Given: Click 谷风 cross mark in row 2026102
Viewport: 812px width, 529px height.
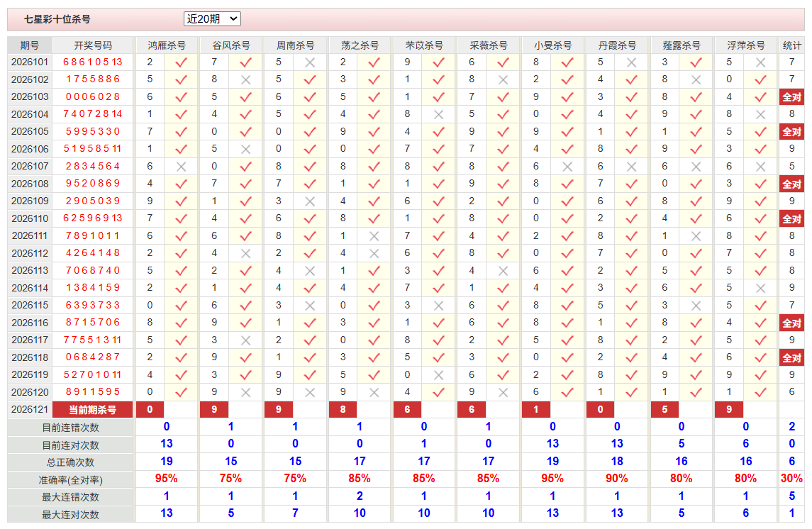Looking at the screenshot, I should [245, 79].
